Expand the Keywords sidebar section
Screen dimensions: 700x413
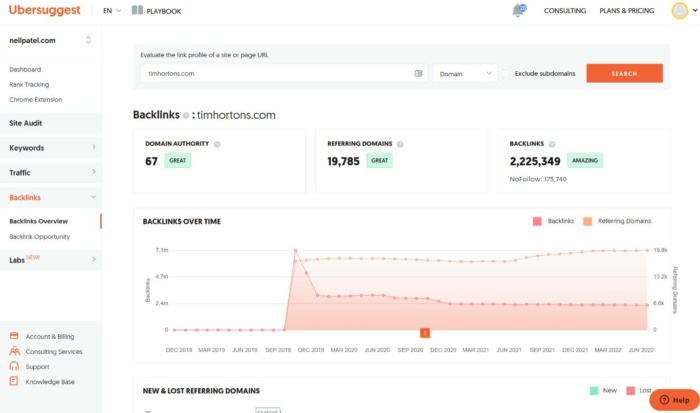[50, 148]
